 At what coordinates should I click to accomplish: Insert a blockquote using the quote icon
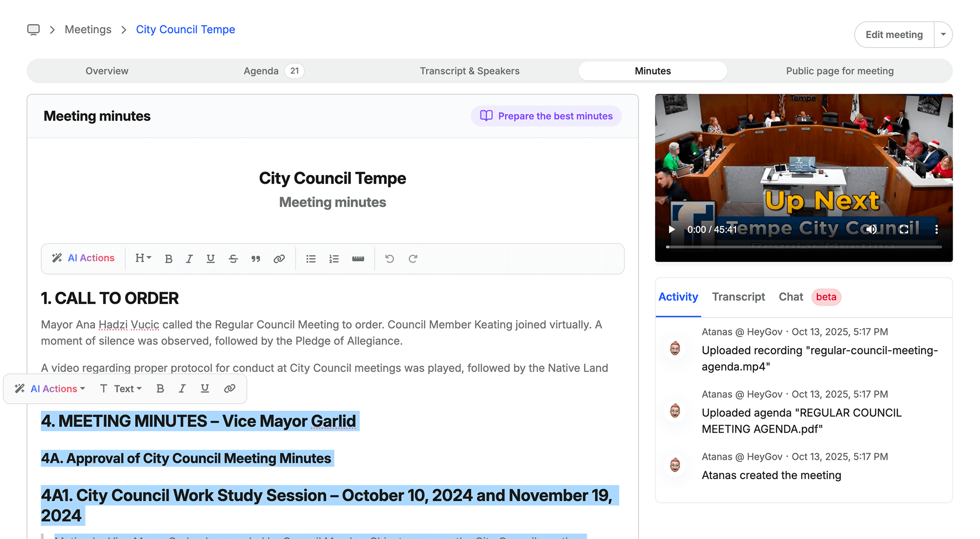click(256, 258)
